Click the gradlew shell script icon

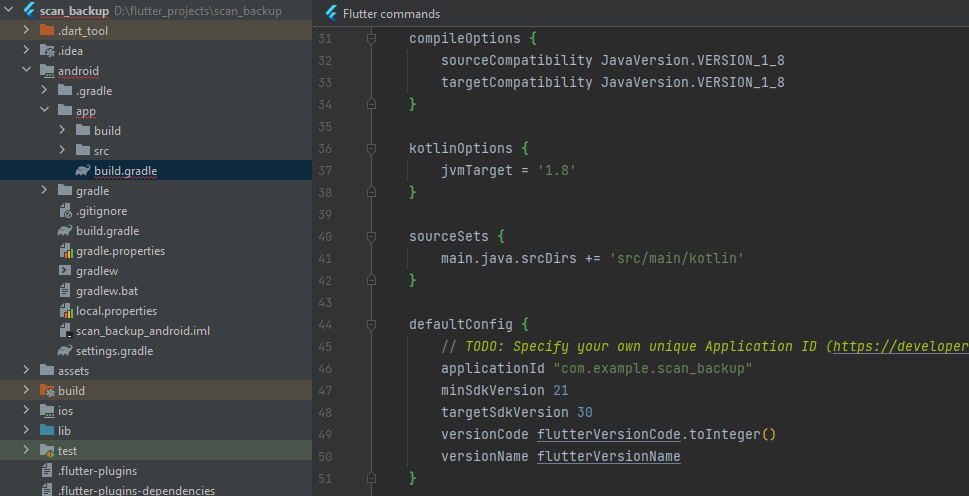click(x=65, y=271)
